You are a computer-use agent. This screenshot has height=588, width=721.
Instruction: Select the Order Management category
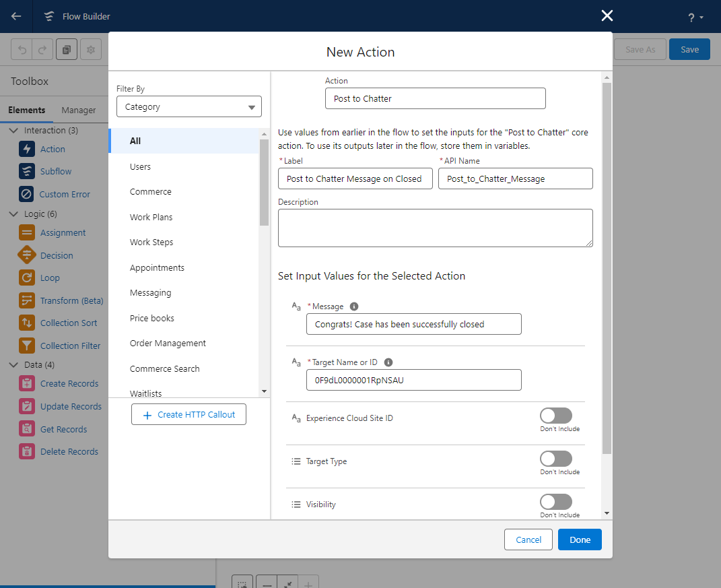(x=184, y=344)
